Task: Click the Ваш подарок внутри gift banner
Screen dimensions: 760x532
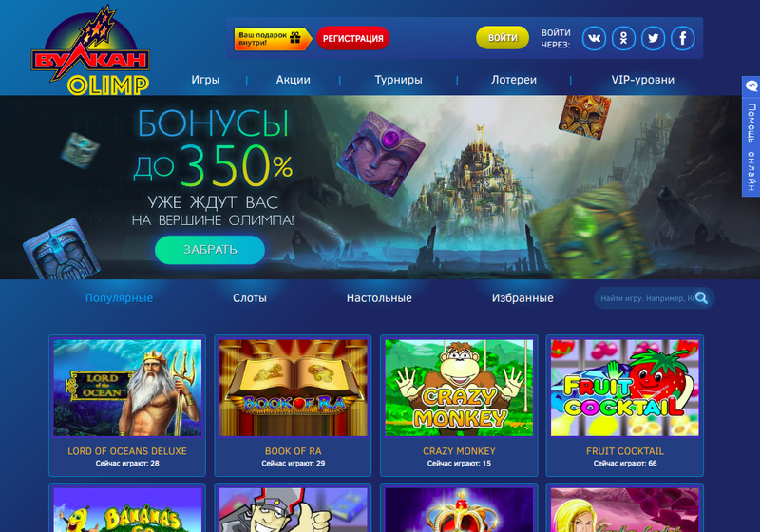Action: (273, 39)
